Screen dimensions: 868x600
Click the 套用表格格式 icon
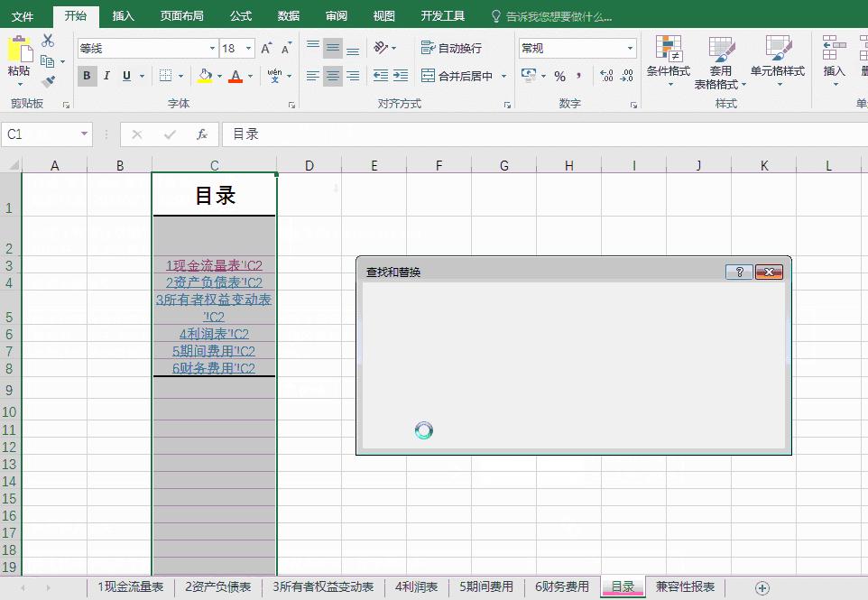(721, 61)
